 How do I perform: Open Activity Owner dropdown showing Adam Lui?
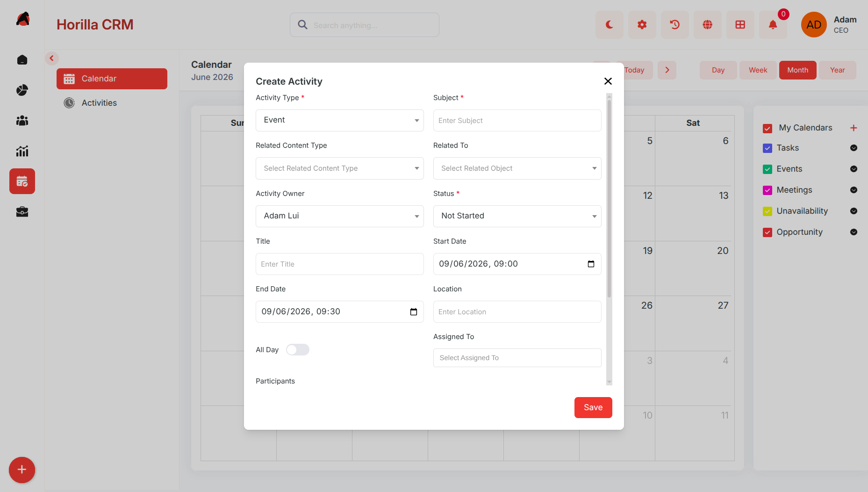coord(340,216)
